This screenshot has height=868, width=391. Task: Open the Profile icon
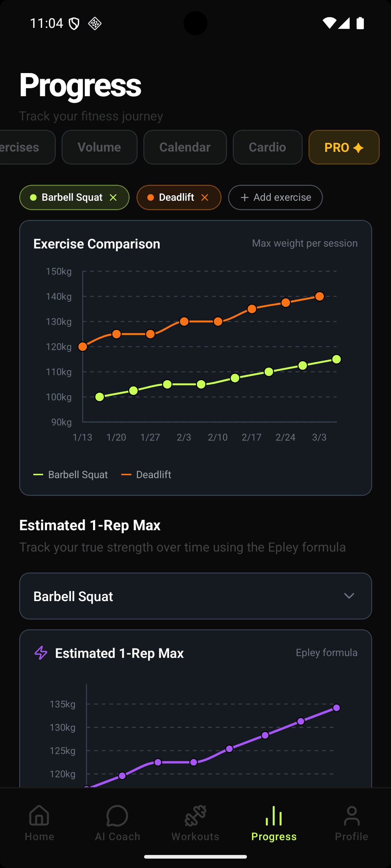coord(352,817)
